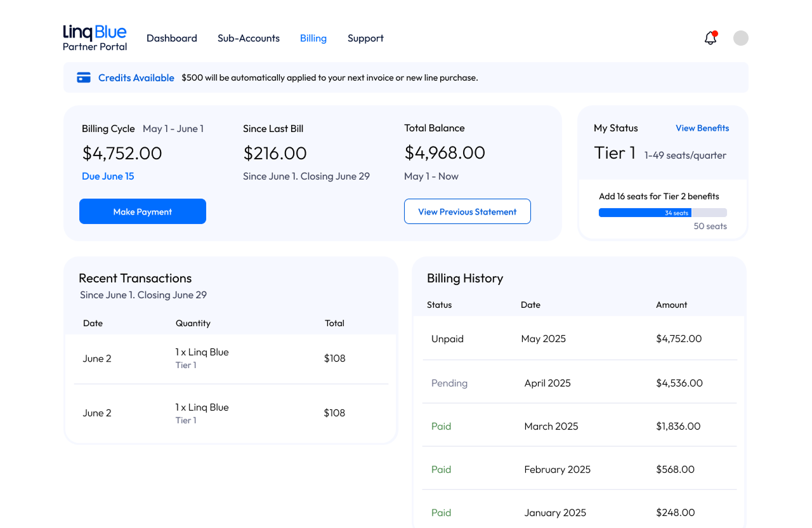Go to the Dashboard nav item
Viewport: 812px width, 528px height.
point(172,38)
